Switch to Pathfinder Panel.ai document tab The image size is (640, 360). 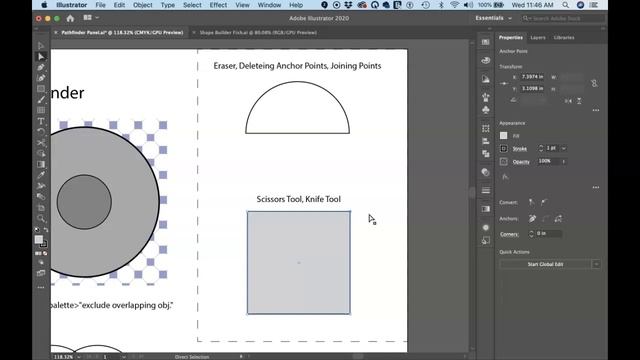122,33
